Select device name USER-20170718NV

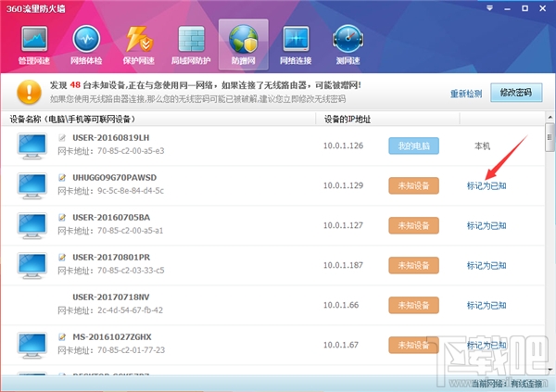[111, 297]
